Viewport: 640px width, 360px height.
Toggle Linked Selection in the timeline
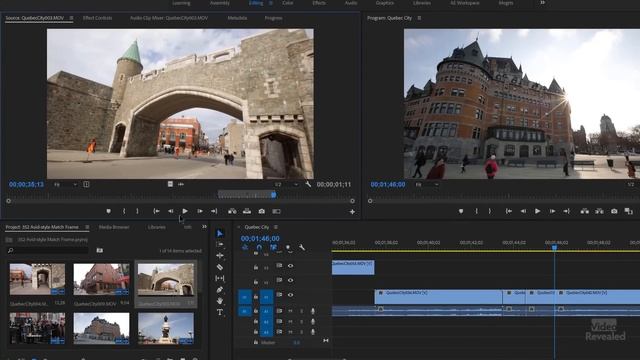pos(273,247)
